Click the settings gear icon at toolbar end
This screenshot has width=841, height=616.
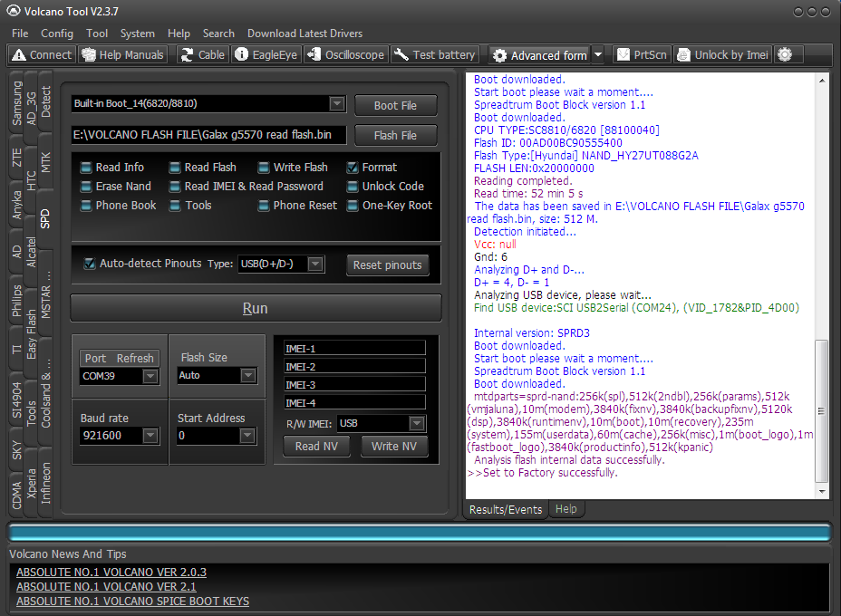pos(785,54)
